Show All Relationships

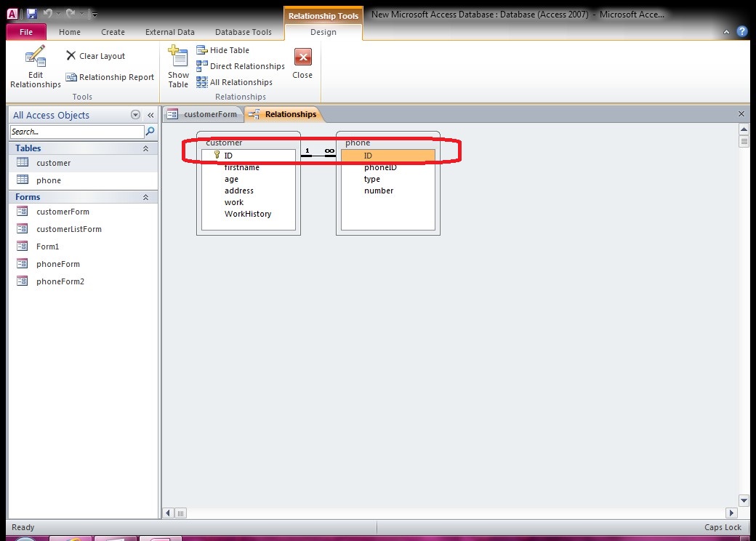[234, 82]
